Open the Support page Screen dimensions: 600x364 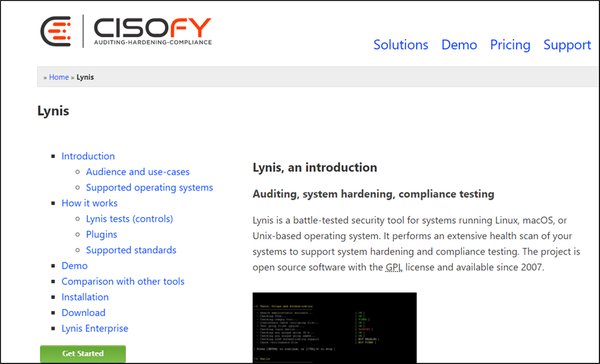(x=567, y=45)
